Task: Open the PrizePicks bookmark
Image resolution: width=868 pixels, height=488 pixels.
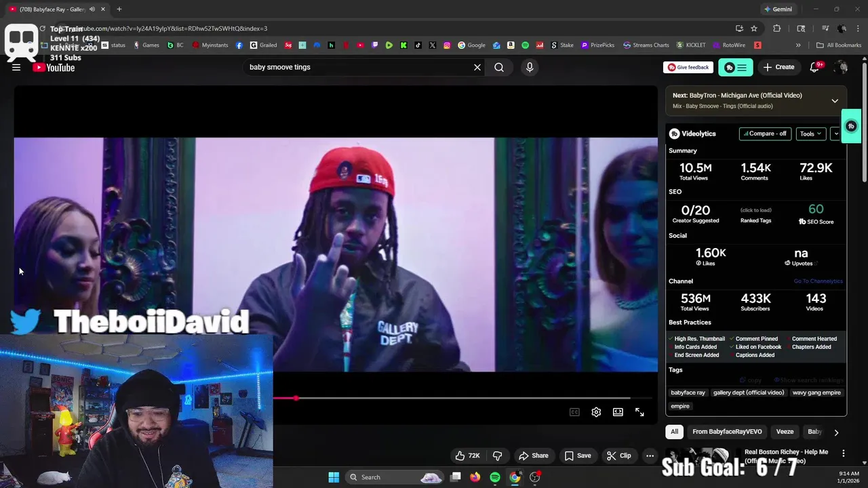Action: 598,45
